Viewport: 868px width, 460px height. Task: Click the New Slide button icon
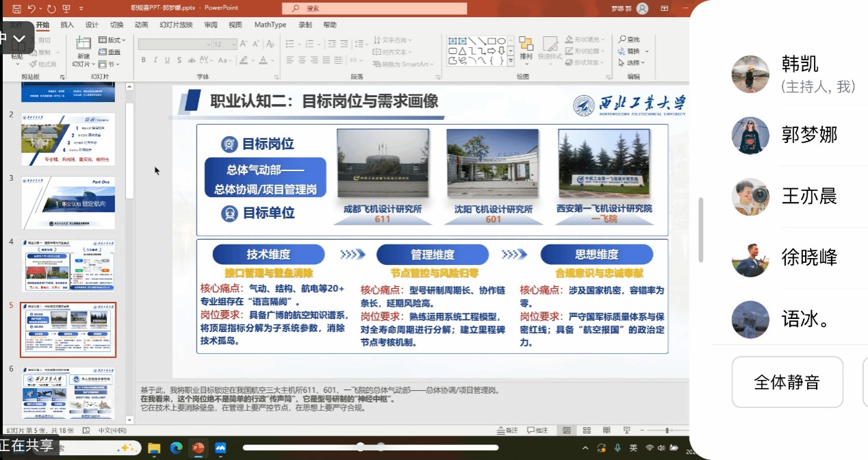(83, 43)
